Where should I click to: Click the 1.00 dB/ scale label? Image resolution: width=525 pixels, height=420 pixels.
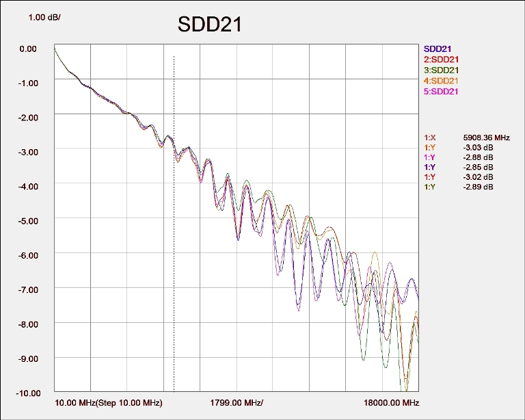(44, 17)
